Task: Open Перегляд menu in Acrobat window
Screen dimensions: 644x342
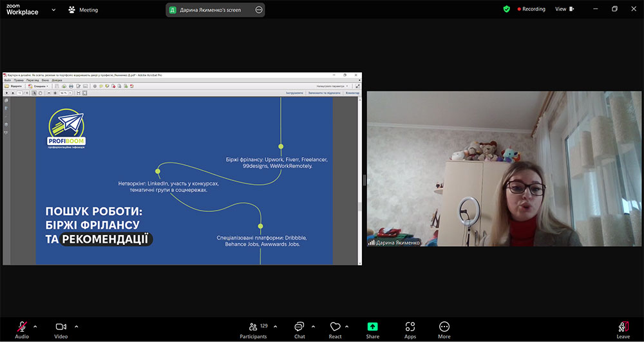Action: click(x=32, y=80)
